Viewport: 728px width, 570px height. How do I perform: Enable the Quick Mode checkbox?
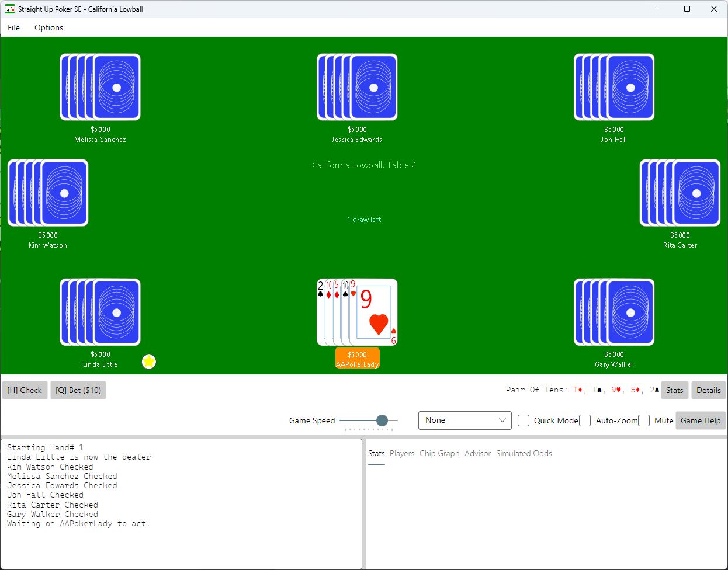click(524, 420)
